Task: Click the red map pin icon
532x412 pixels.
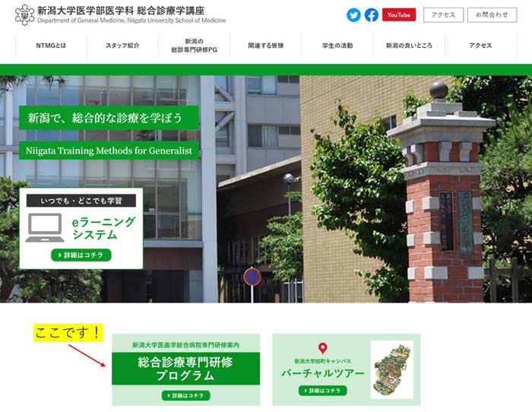Action: tap(322, 348)
